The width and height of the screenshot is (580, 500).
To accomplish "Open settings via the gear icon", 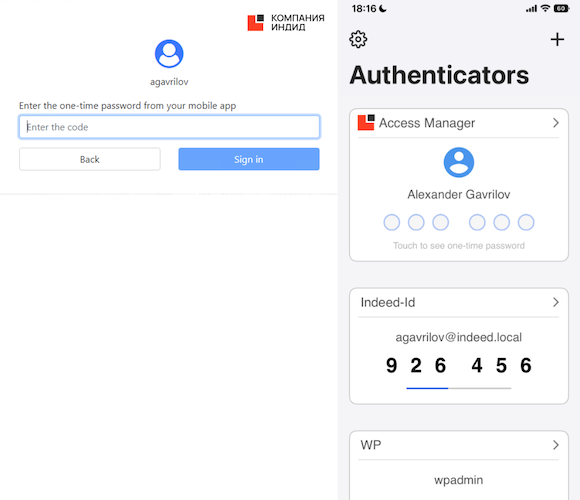I will click(x=358, y=39).
